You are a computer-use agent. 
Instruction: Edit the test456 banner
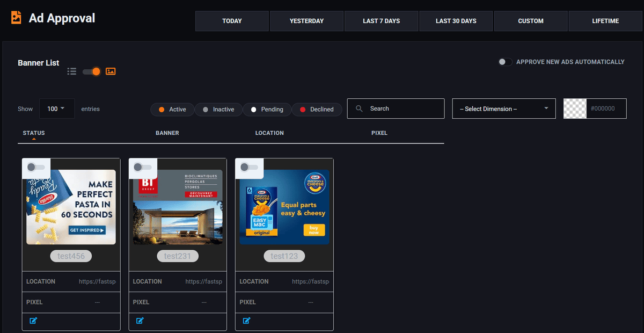coord(34,321)
